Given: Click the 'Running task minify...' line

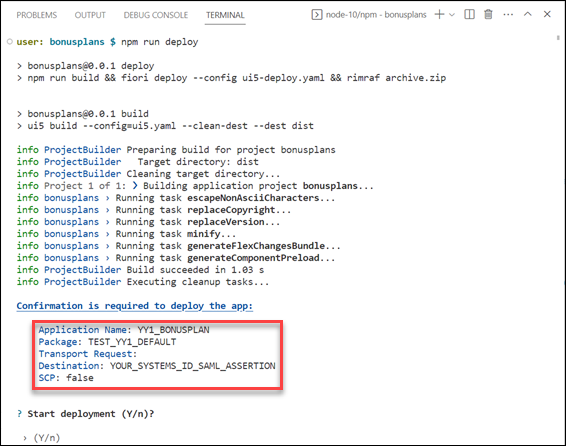Looking at the screenshot, I should tap(126, 234).
